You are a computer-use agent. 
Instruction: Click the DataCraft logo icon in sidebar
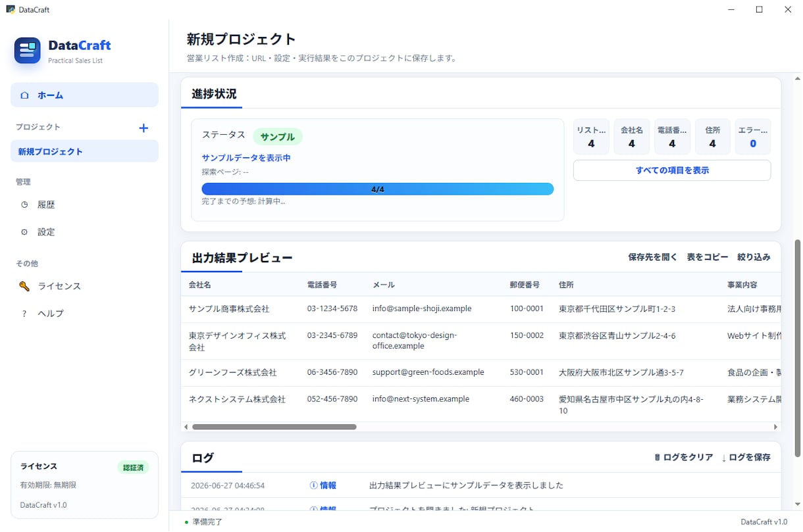click(x=28, y=51)
